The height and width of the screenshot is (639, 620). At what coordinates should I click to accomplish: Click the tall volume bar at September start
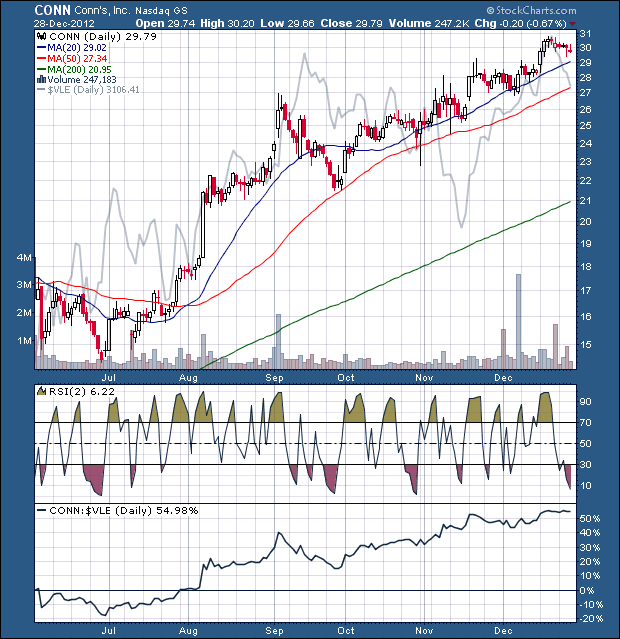click(279, 342)
